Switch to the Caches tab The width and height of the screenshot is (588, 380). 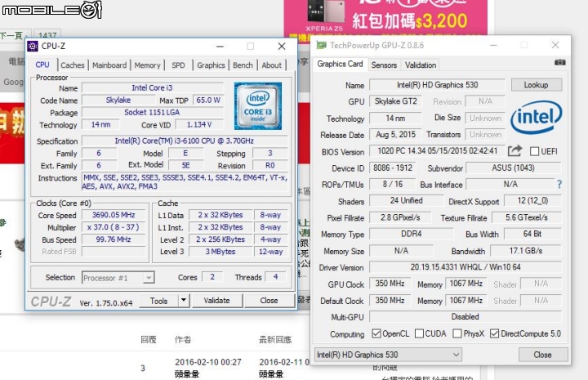[73, 65]
